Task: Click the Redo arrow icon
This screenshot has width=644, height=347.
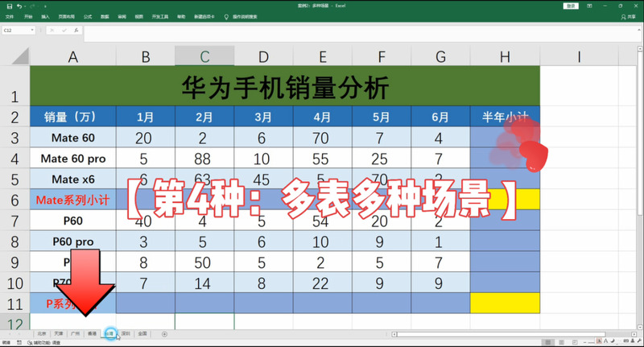Action: (x=32, y=6)
